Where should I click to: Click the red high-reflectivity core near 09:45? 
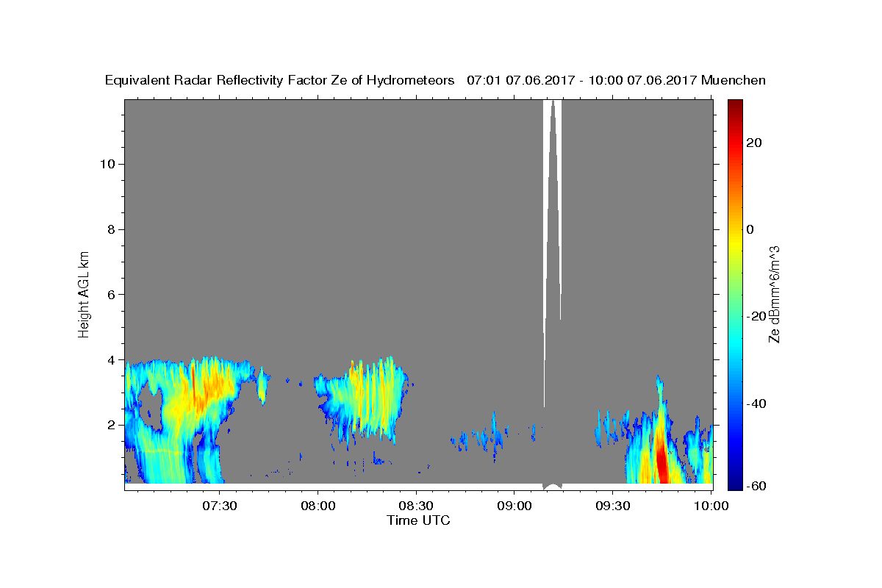[x=662, y=460]
